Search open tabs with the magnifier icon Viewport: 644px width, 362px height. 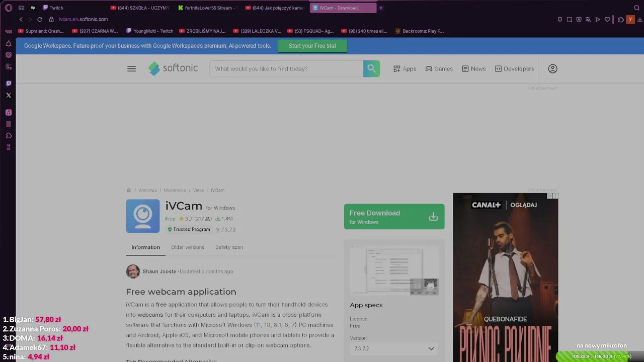click(636, 8)
